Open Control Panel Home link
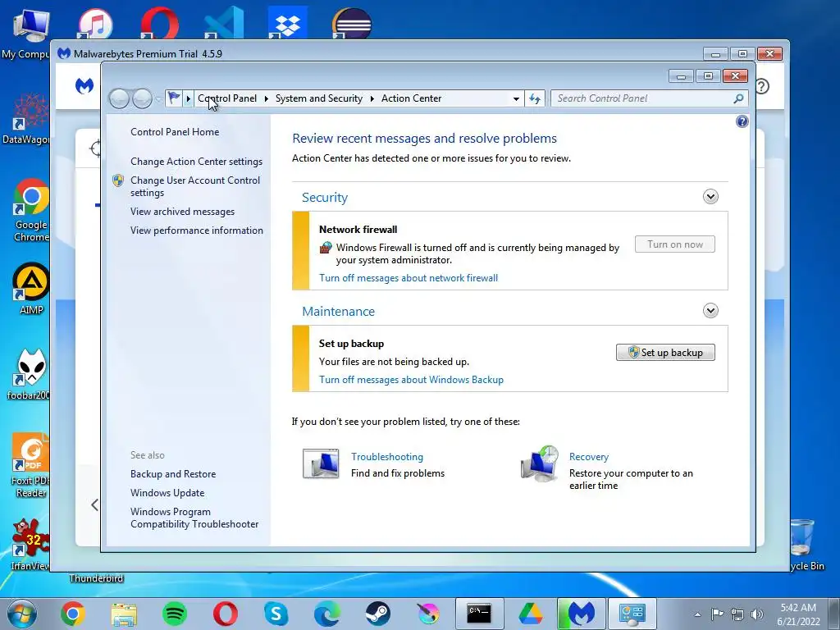The image size is (840, 630). [x=175, y=132]
